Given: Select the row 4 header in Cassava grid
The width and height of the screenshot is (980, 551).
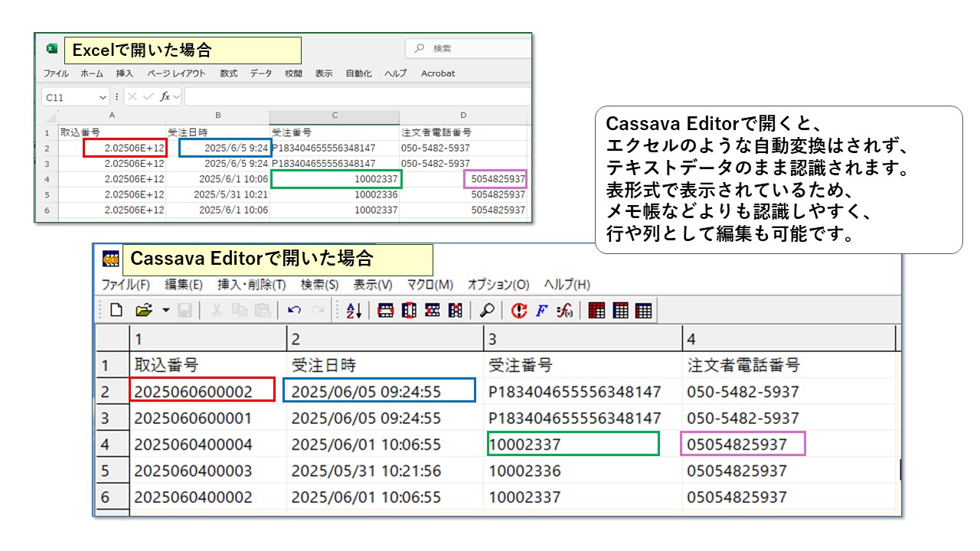Looking at the screenshot, I should [112, 444].
